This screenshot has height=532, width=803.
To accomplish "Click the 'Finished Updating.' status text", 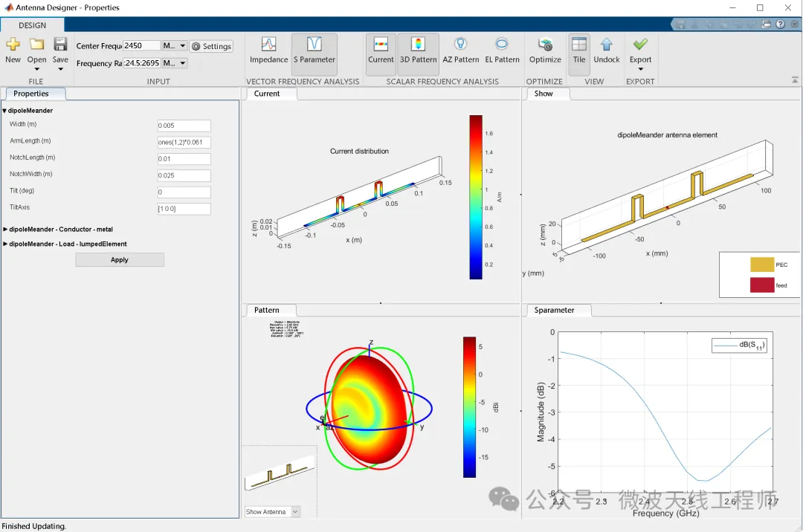I will pyautogui.click(x=33, y=526).
